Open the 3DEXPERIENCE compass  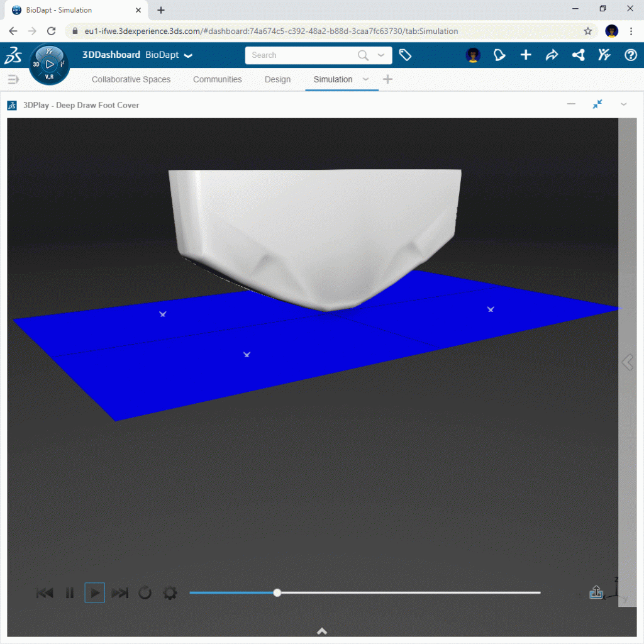coord(50,64)
